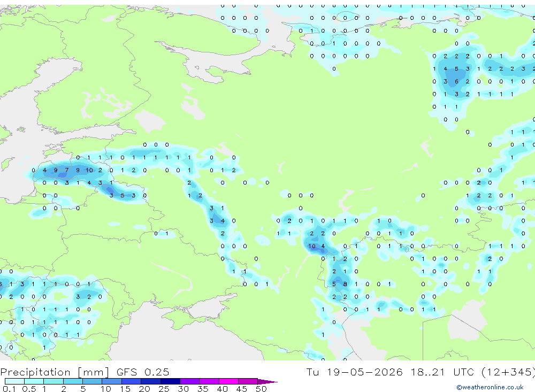
Task: Click the '25' legend scale label
Action: coord(164,389)
